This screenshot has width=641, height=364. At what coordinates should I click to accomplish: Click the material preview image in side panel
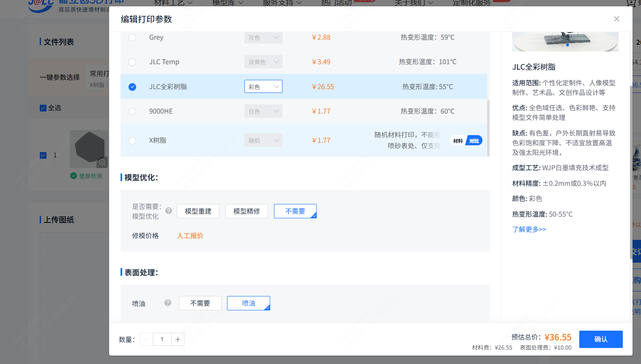coord(565,41)
